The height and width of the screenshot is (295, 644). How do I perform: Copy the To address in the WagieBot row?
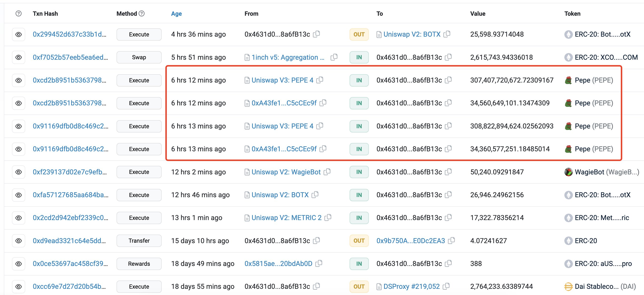click(x=449, y=172)
